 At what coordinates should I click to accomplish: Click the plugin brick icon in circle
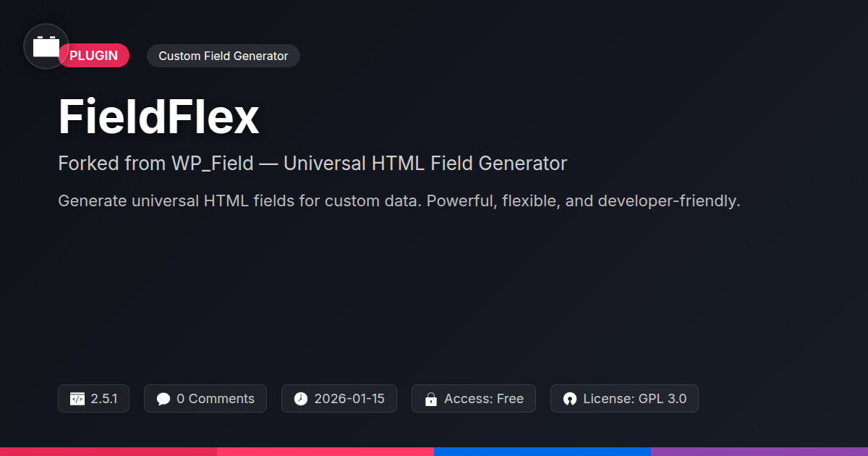pos(46,46)
